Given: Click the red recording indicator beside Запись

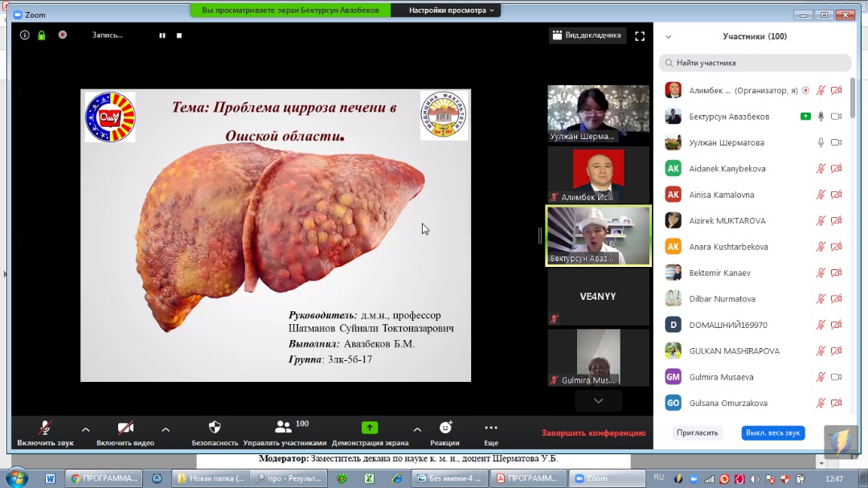Looking at the screenshot, I should pyautogui.click(x=63, y=35).
